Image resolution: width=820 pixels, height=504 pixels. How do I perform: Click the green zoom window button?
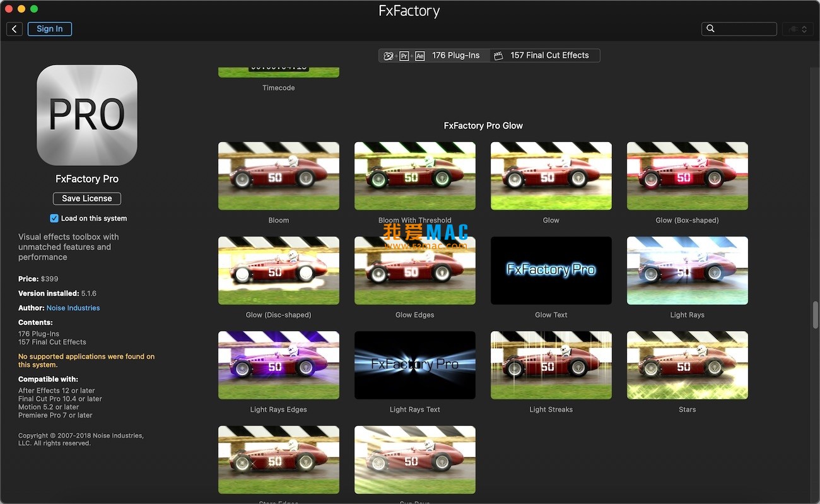coord(34,9)
